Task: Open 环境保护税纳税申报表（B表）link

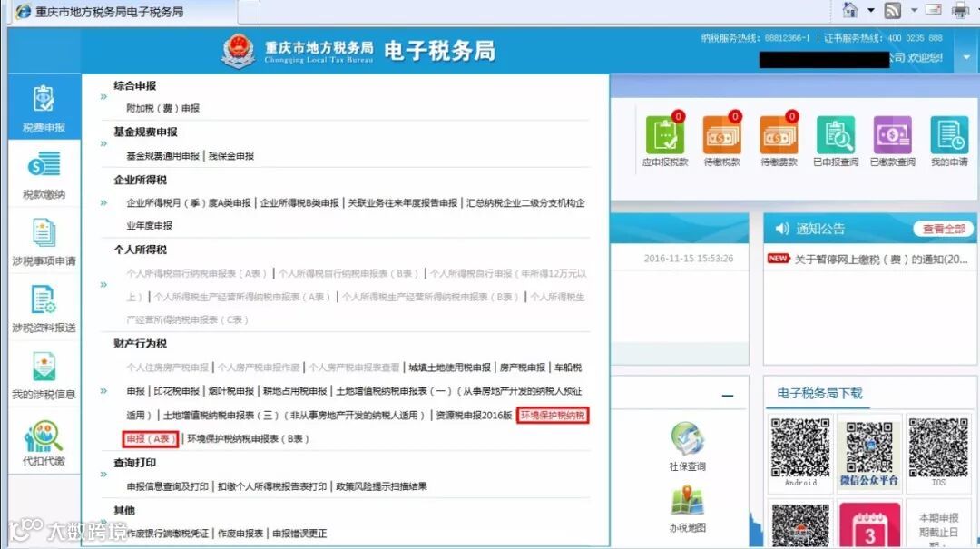Action: point(248,438)
